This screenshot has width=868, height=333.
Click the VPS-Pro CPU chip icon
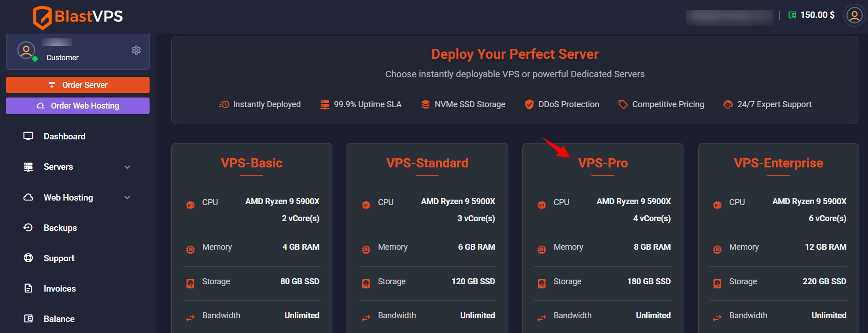[542, 205]
